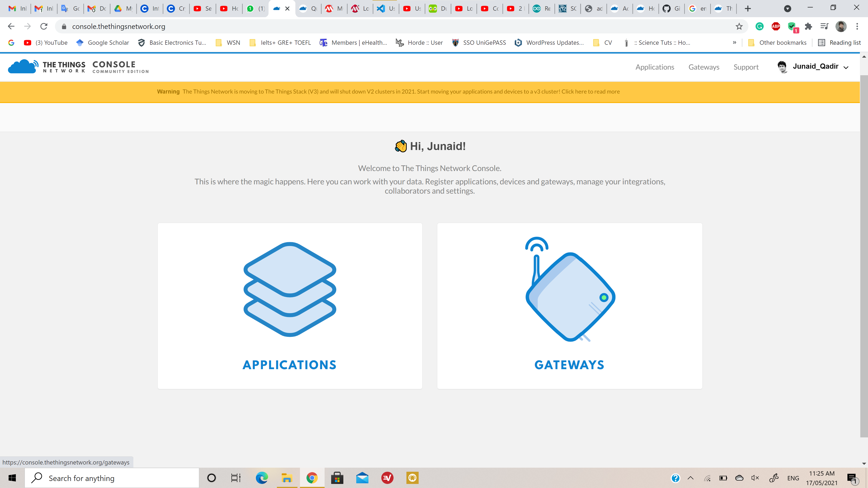Open the tab search dropdown arrow
The image size is (868, 488).
(788, 8)
